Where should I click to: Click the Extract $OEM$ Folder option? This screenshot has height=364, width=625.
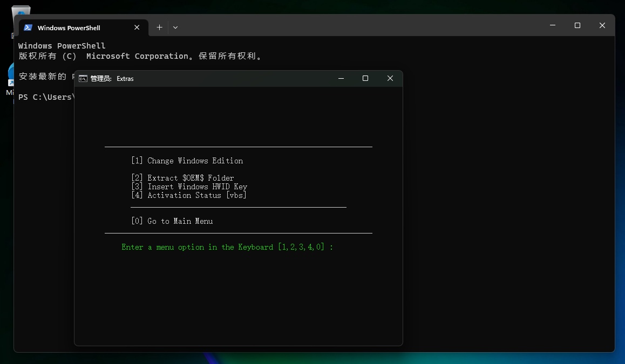click(x=182, y=178)
